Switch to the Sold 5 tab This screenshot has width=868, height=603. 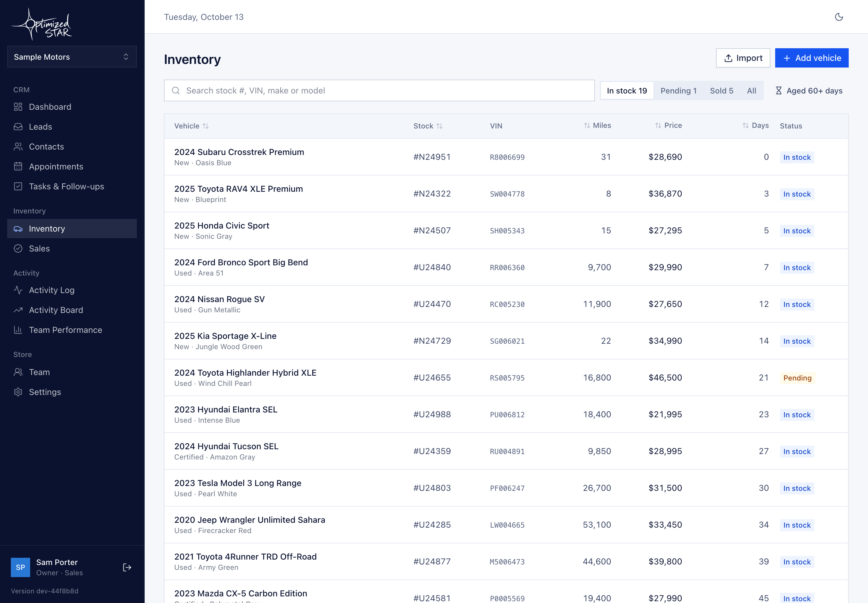(x=722, y=91)
